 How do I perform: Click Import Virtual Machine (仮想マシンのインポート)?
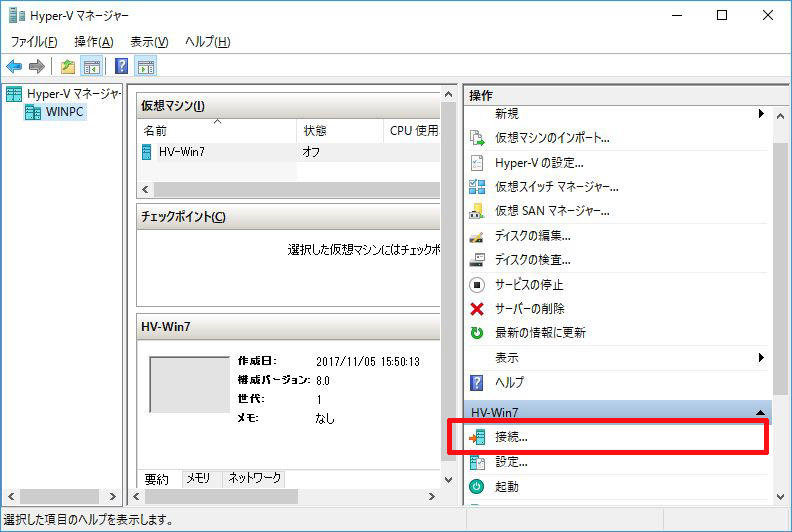coord(552,138)
